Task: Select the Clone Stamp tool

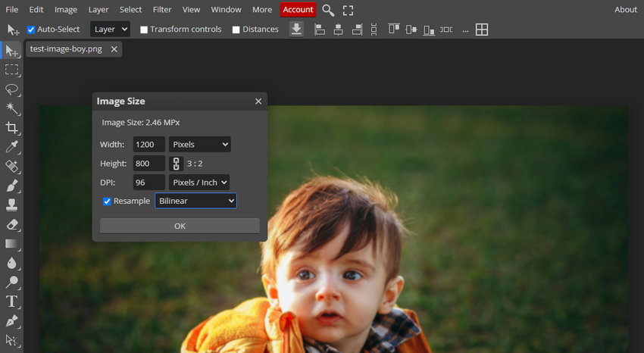Action: click(11, 205)
